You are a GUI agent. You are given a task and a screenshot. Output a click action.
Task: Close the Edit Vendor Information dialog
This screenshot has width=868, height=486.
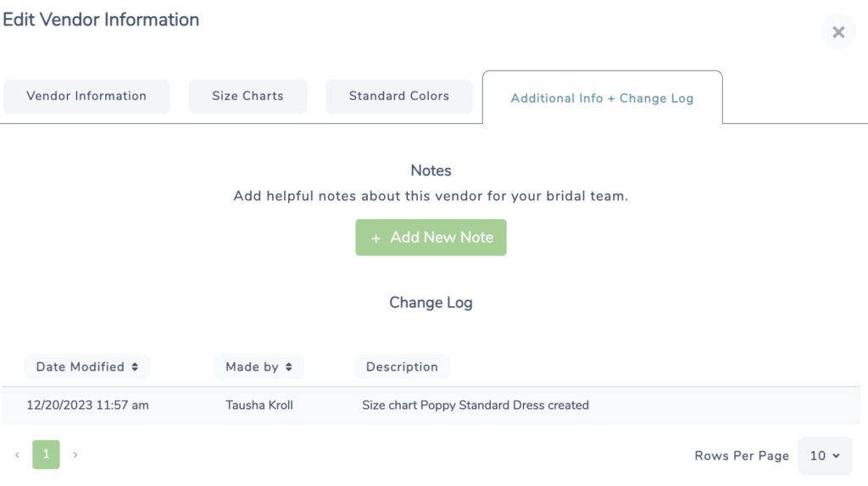[x=838, y=32]
